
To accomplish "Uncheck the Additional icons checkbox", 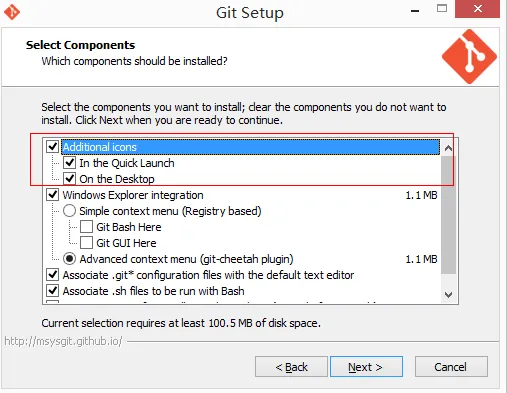I will pos(53,147).
